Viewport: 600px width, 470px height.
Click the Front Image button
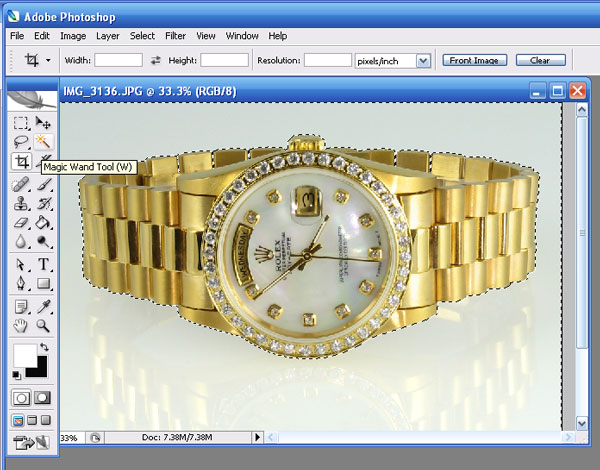pyautogui.click(x=474, y=60)
